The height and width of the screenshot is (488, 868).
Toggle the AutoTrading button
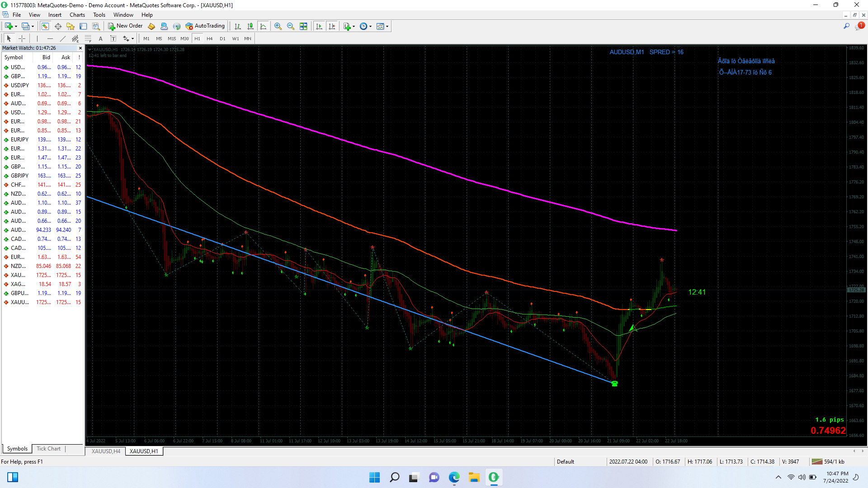coord(205,26)
